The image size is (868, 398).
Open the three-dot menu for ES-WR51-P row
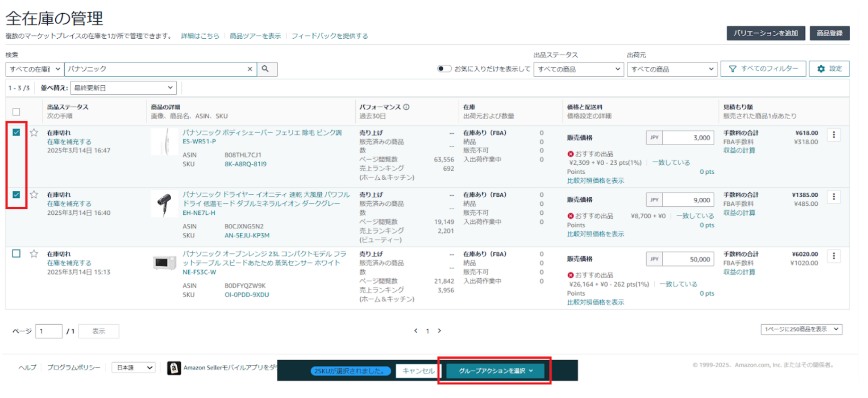click(x=833, y=135)
